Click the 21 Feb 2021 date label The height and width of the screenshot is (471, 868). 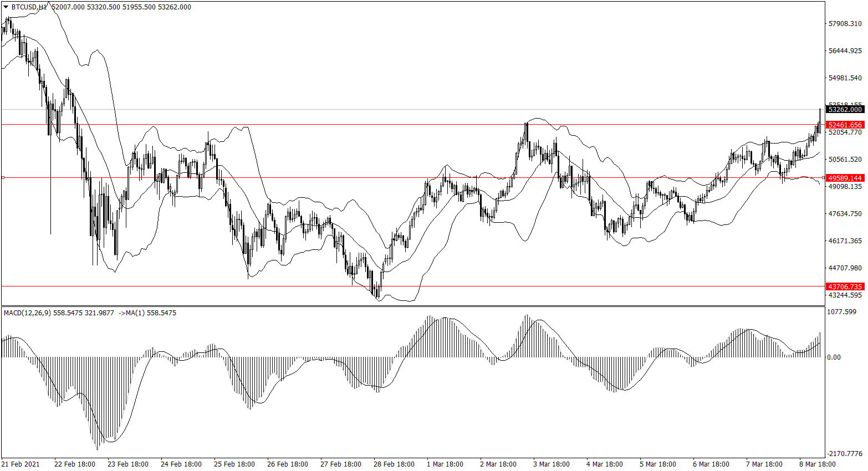pos(21,464)
